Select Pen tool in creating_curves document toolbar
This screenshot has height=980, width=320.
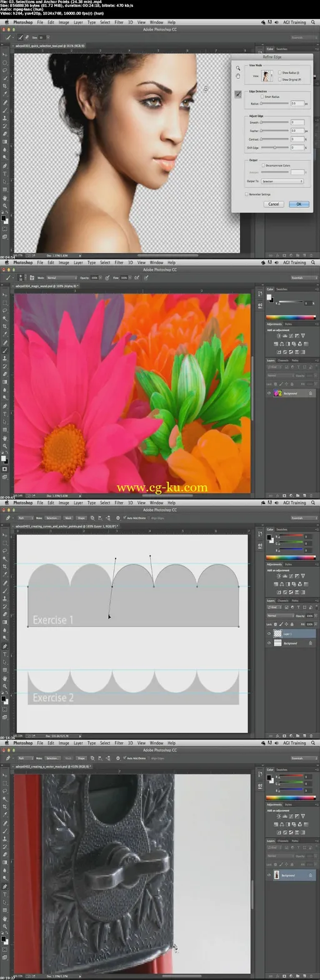click(x=5, y=646)
